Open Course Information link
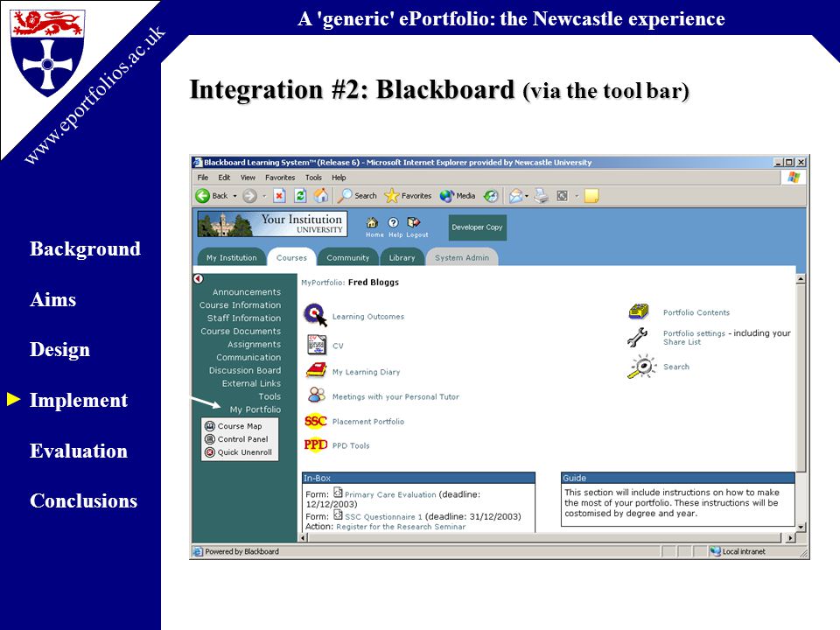The width and height of the screenshot is (840, 630). point(240,304)
